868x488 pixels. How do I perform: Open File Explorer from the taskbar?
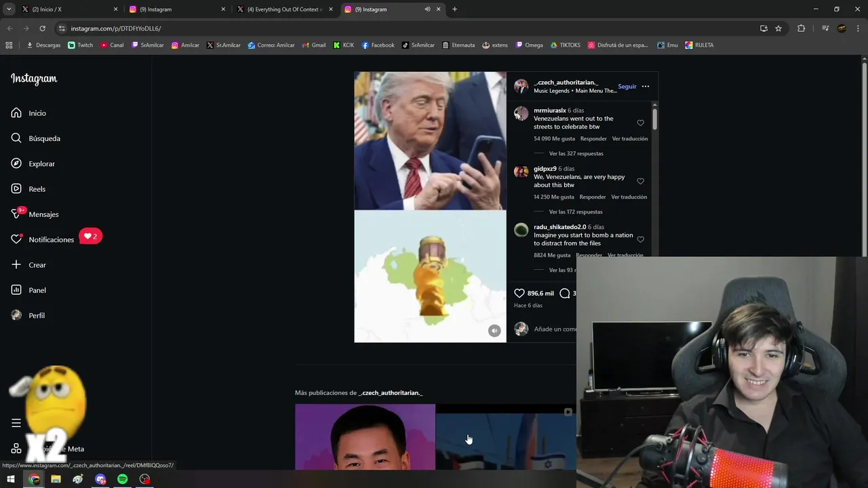pos(56,479)
